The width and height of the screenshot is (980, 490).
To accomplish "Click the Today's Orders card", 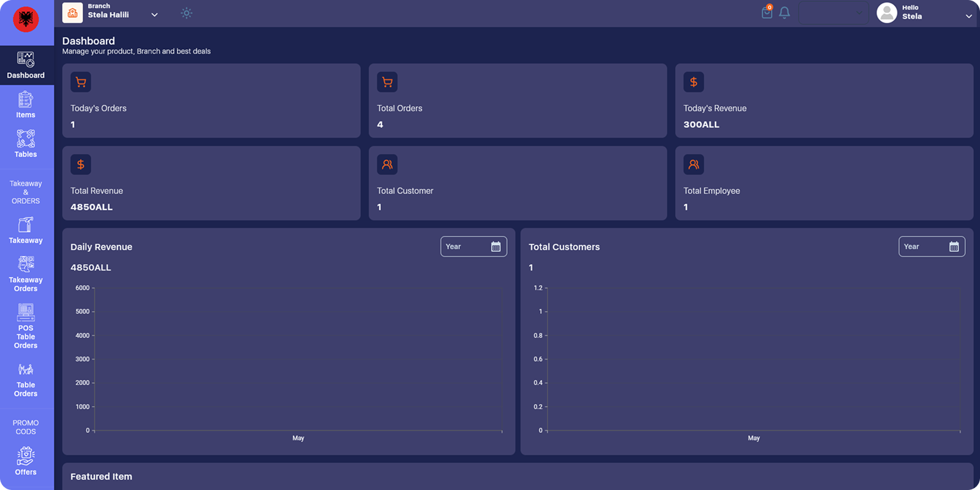I will point(211,101).
